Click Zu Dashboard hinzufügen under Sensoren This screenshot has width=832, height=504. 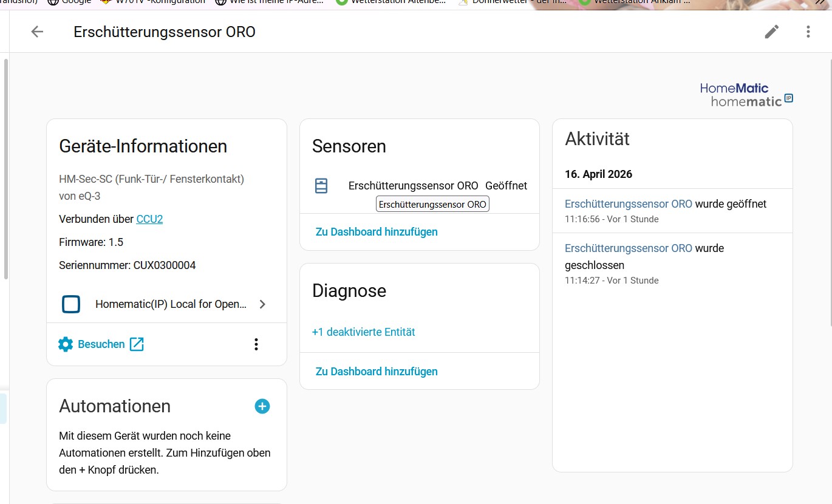(x=376, y=232)
